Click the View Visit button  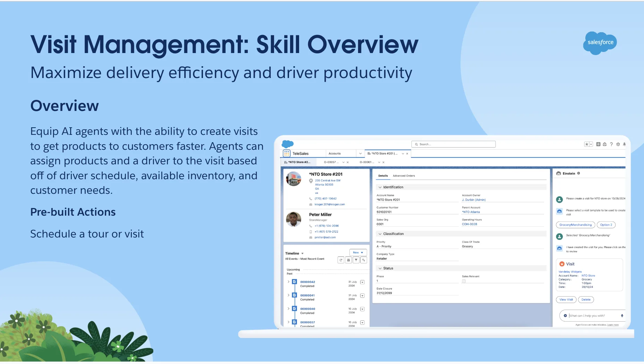pos(566,300)
